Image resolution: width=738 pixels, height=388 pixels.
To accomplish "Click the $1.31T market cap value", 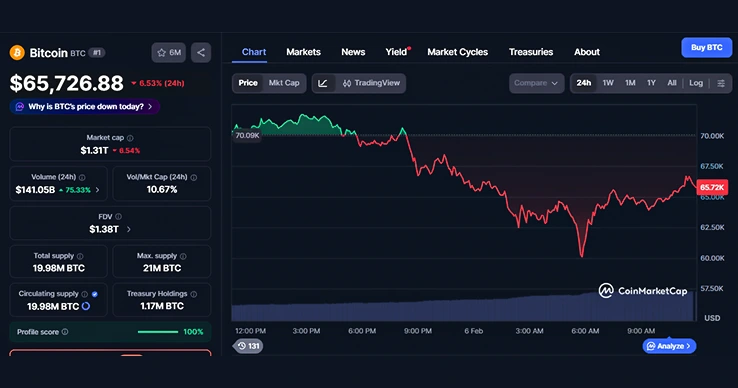I will click(x=94, y=151).
